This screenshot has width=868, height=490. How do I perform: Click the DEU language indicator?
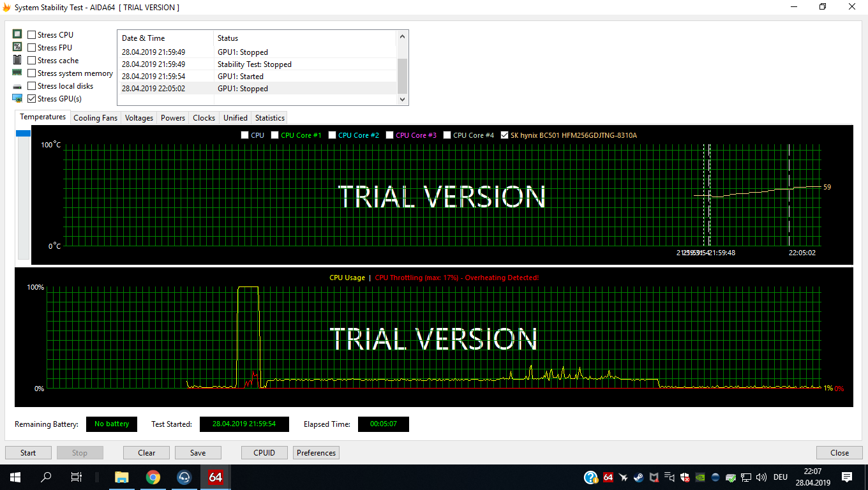[781, 477]
